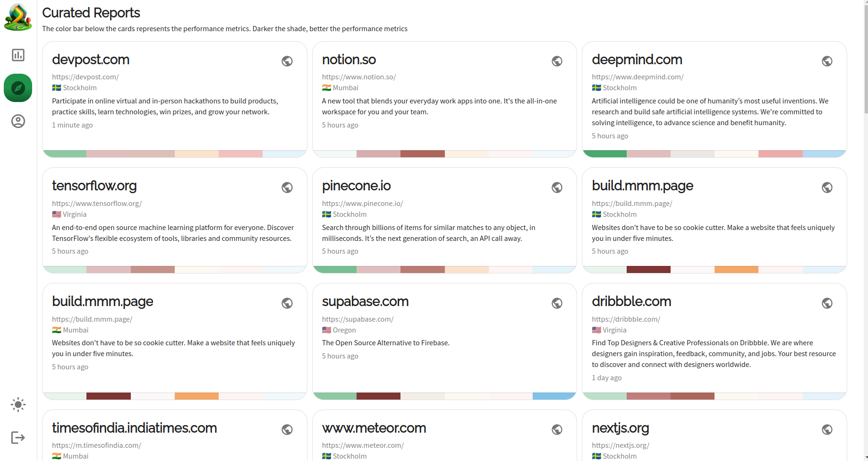
Task: Click the globe icon on notion.so card
Action: [x=557, y=61]
